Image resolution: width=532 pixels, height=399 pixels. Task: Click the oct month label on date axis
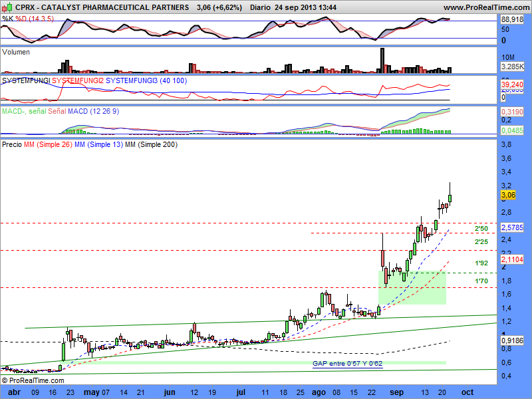click(x=467, y=392)
